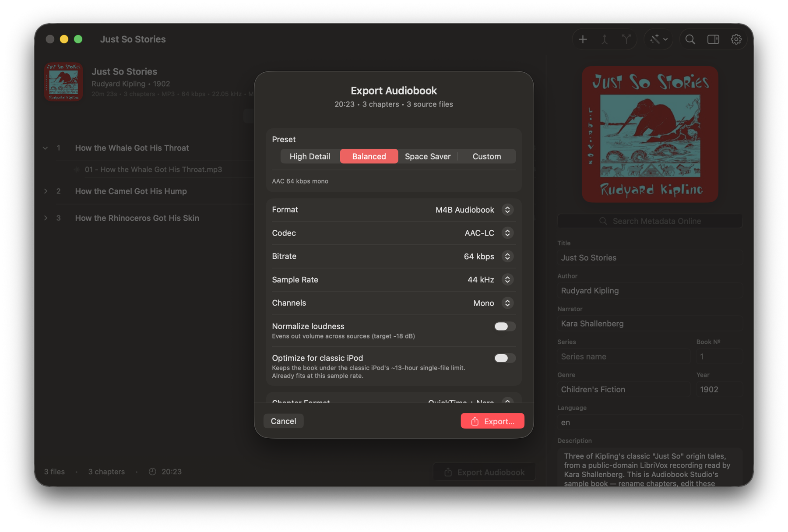Click the yellow minimize window button
The width and height of the screenshot is (788, 532).
pyautogui.click(x=64, y=39)
